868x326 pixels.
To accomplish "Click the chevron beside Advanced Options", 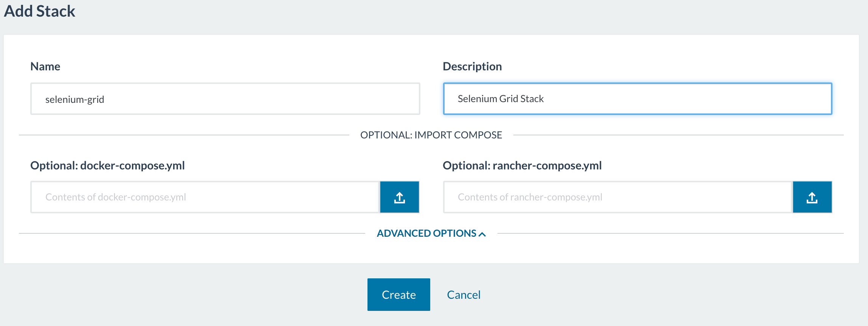I will click(482, 234).
